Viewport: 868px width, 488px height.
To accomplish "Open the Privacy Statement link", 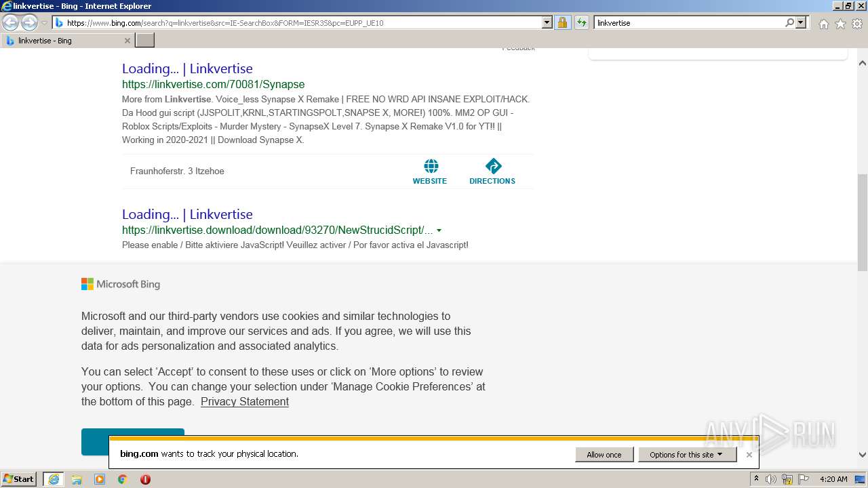I will point(245,401).
